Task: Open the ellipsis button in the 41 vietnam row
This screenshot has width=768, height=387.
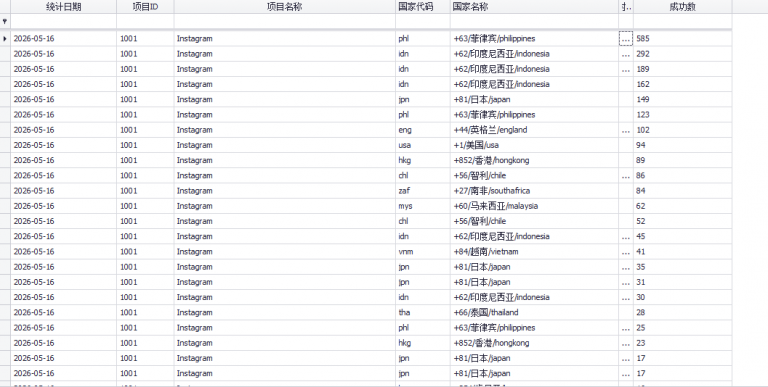Action: point(626,252)
